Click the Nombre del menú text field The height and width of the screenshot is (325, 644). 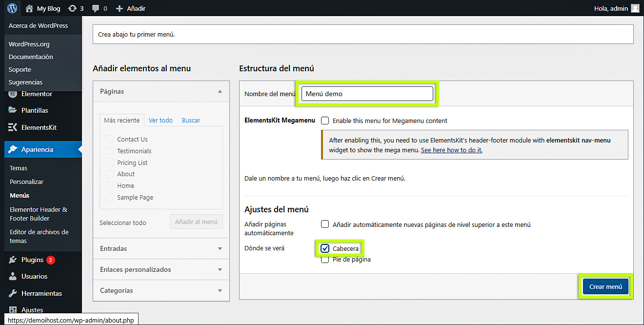367,94
